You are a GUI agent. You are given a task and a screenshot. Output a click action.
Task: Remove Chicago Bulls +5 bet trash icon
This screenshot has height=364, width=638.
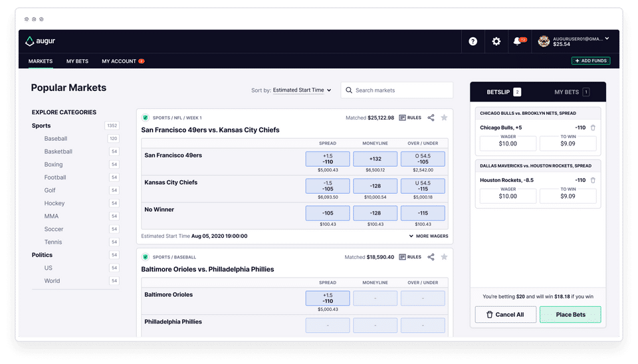(x=593, y=128)
